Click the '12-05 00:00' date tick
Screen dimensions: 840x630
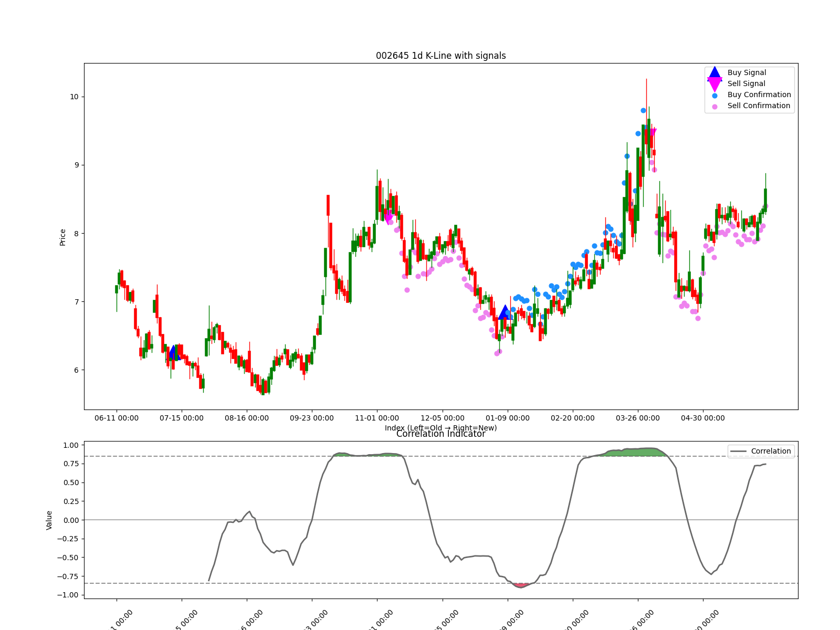point(443,418)
